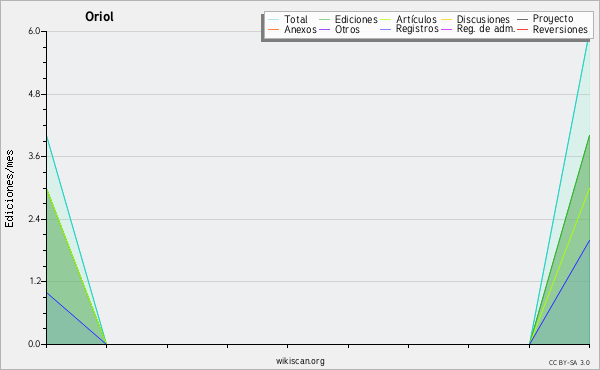The height and width of the screenshot is (370, 600).
Task: Click the wikiscan.org label
Action: [300, 361]
